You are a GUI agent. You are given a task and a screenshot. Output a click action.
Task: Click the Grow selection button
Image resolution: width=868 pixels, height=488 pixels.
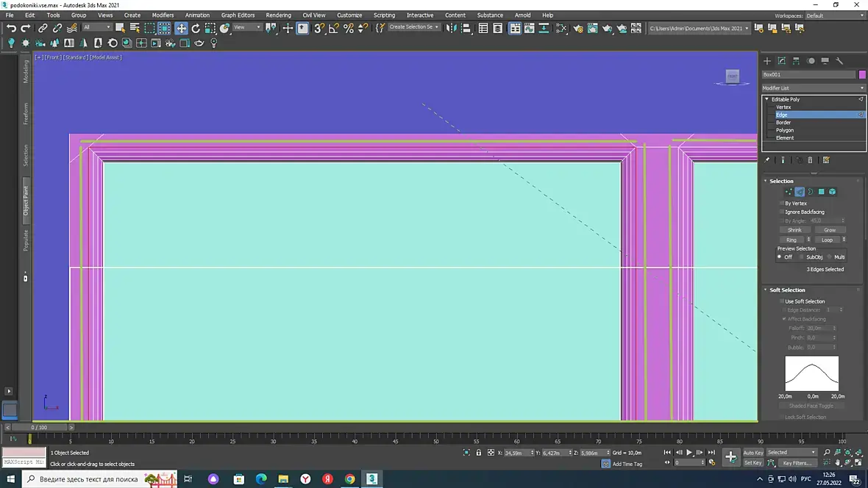pyautogui.click(x=830, y=229)
